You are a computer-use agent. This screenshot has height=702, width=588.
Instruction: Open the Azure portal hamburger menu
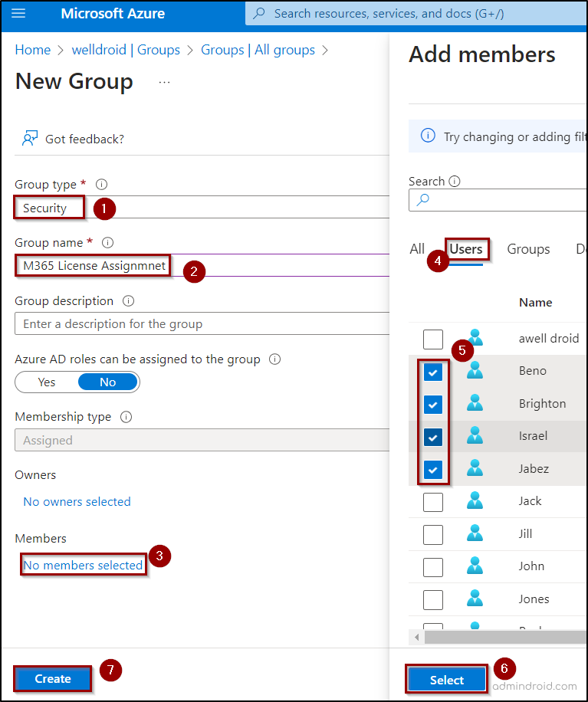click(x=18, y=14)
